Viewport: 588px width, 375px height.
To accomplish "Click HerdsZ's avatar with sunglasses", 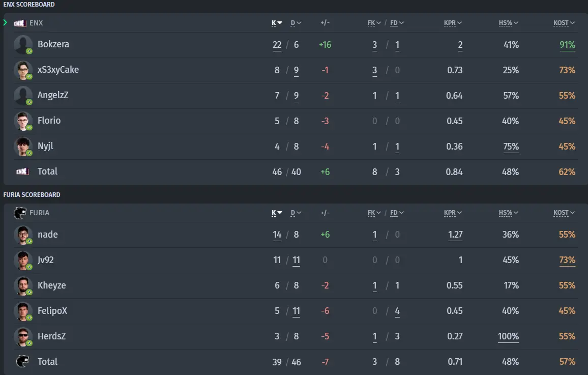I will (x=23, y=337).
